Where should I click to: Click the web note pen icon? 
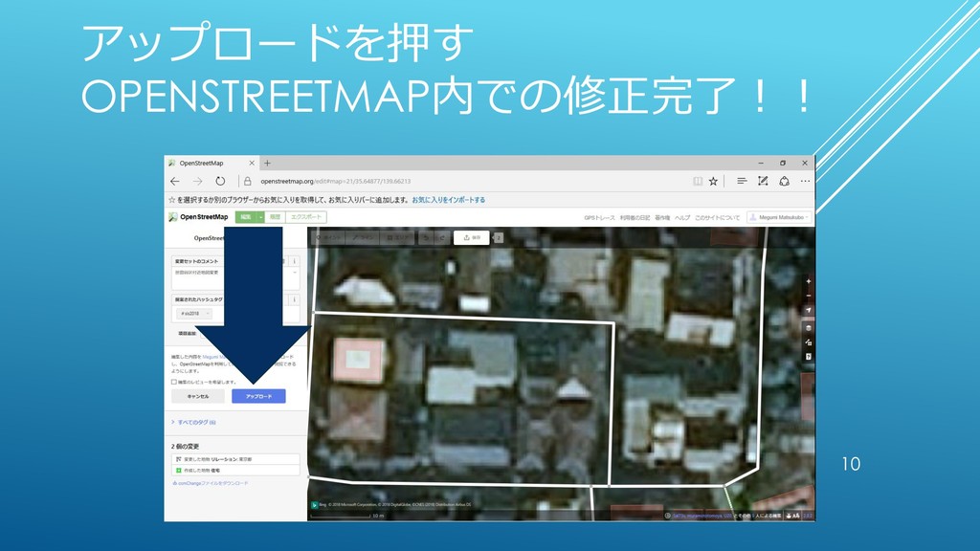click(763, 181)
